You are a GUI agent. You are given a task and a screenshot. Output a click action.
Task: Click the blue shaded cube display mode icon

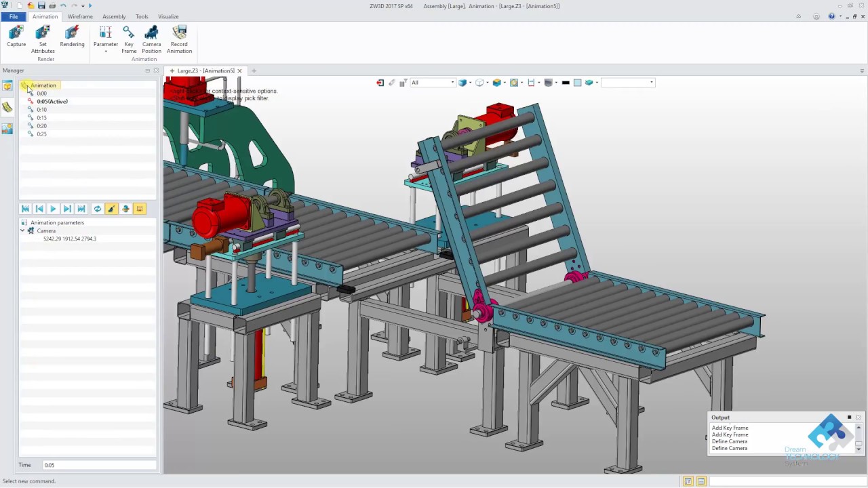tap(462, 83)
